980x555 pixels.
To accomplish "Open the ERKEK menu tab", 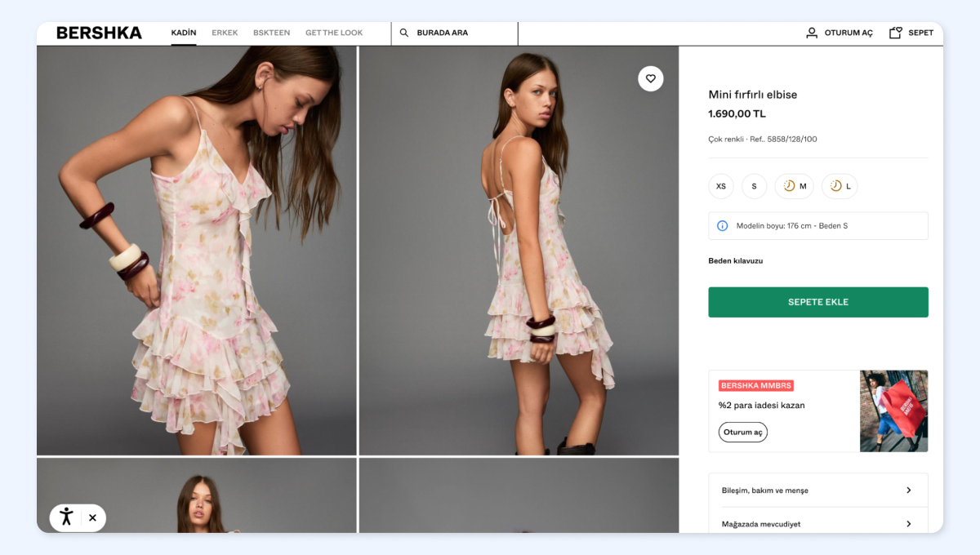I will [x=225, y=33].
